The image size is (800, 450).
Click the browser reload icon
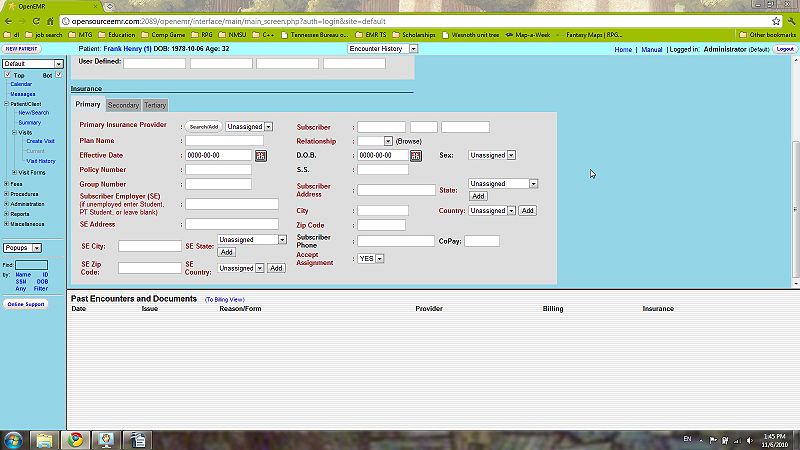[x=46, y=21]
